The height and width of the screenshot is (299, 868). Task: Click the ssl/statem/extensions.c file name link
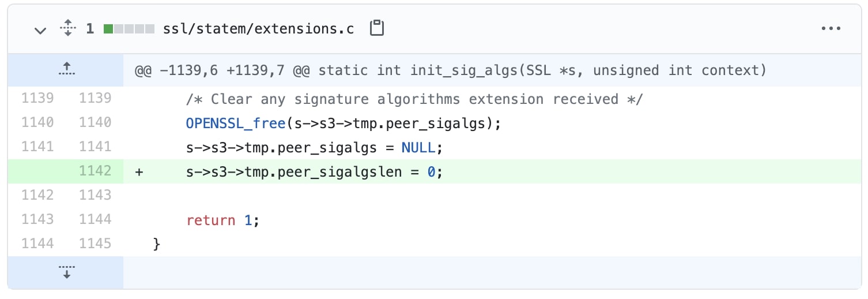pyautogui.click(x=259, y=28)
